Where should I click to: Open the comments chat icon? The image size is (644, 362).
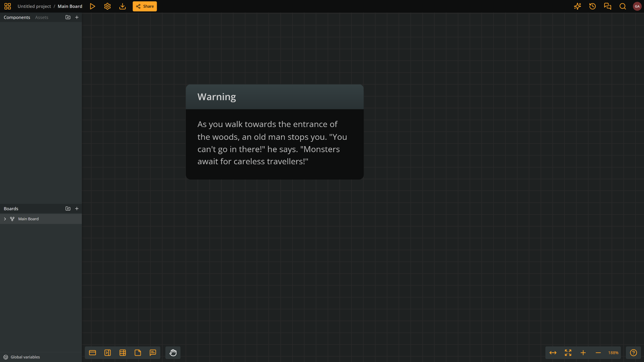pyautogui.click(x=607, y=6)
